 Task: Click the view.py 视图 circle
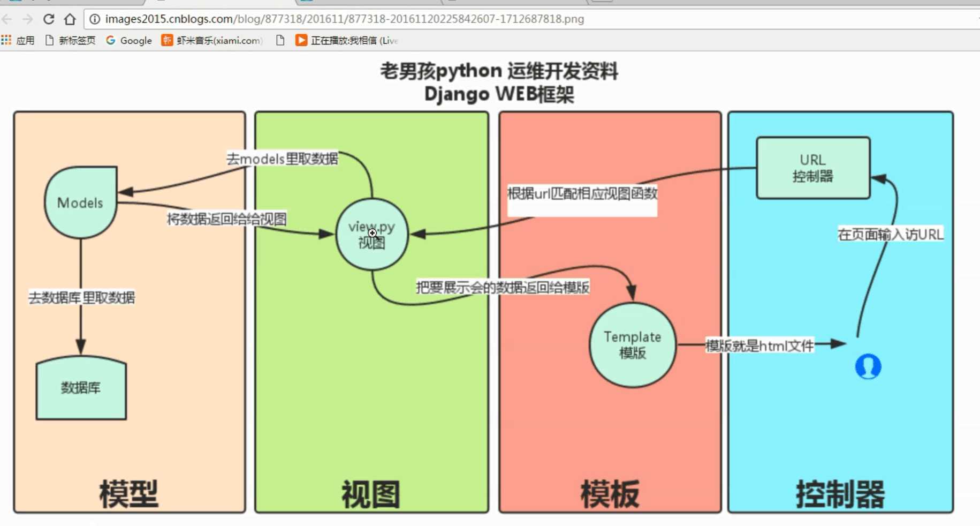(x=372, y=234)
